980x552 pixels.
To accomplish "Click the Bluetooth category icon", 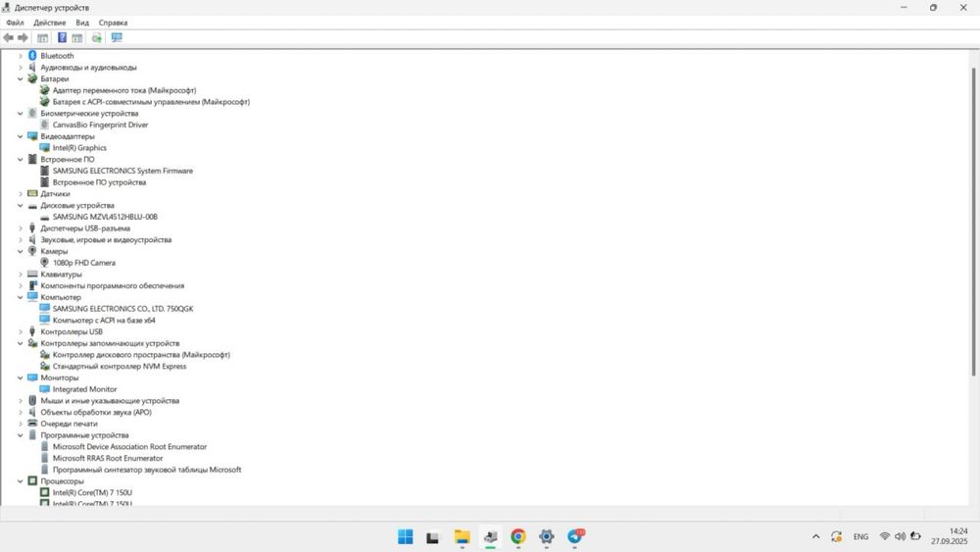I will [x=32, y=56].
